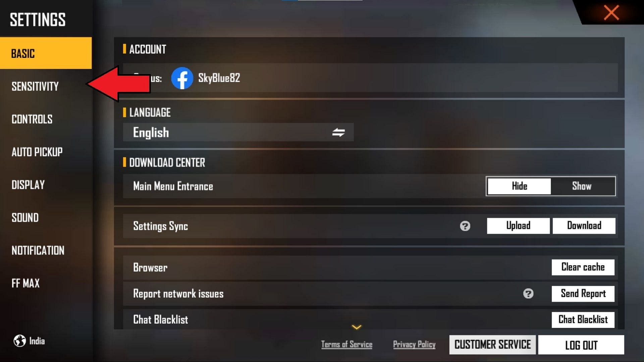Download settings via Settings Sync
Image resolution: width=644 pixels, height=362 pixels.
pyautogui.click(x=584, y=226)
